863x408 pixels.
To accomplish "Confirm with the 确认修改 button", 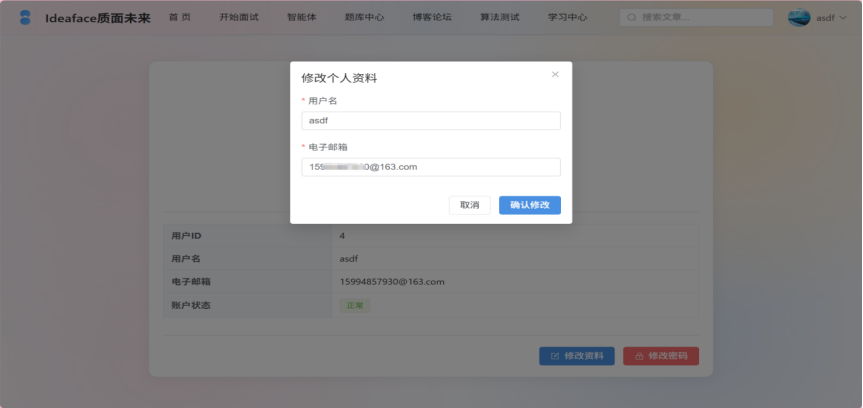I will (x=529, y=205).
